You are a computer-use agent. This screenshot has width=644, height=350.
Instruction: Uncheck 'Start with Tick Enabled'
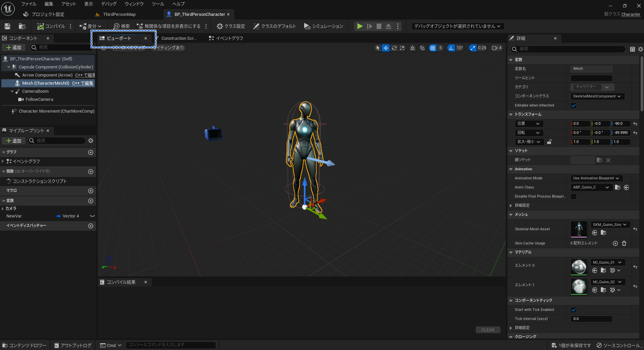click(x=574, y=310)
